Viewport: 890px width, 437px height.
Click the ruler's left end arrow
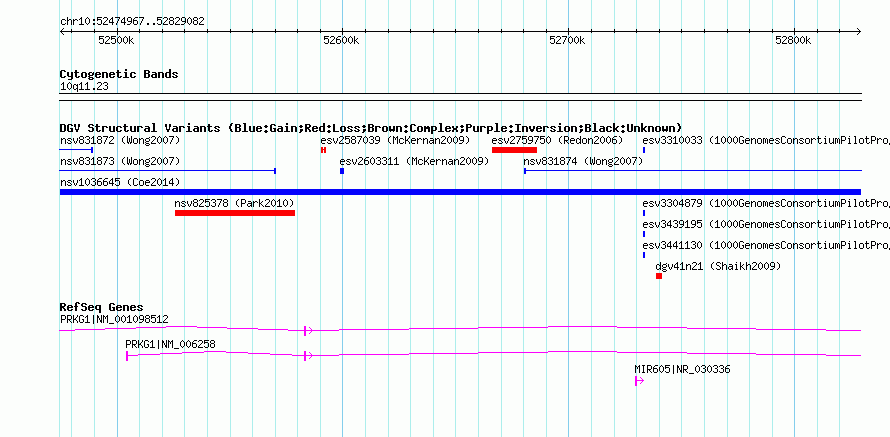(62, 31)
